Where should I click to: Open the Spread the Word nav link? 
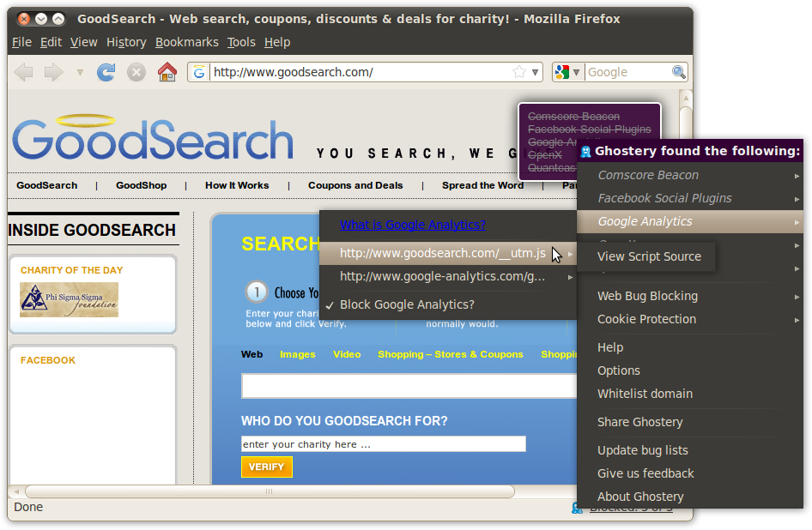point(482,185)
